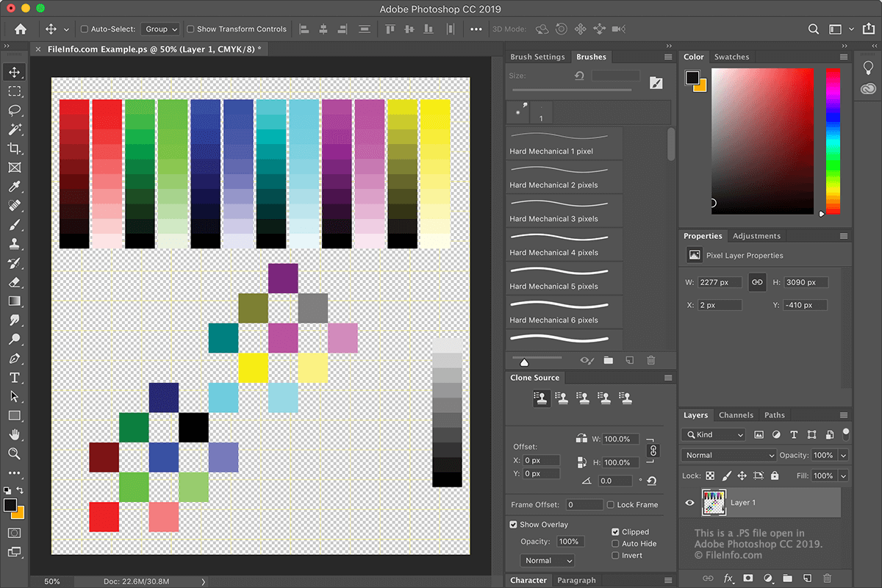Open the Brushes panel menu
Image resolution: width=882 pixels, height=588 pixels.
coord(668,57)
